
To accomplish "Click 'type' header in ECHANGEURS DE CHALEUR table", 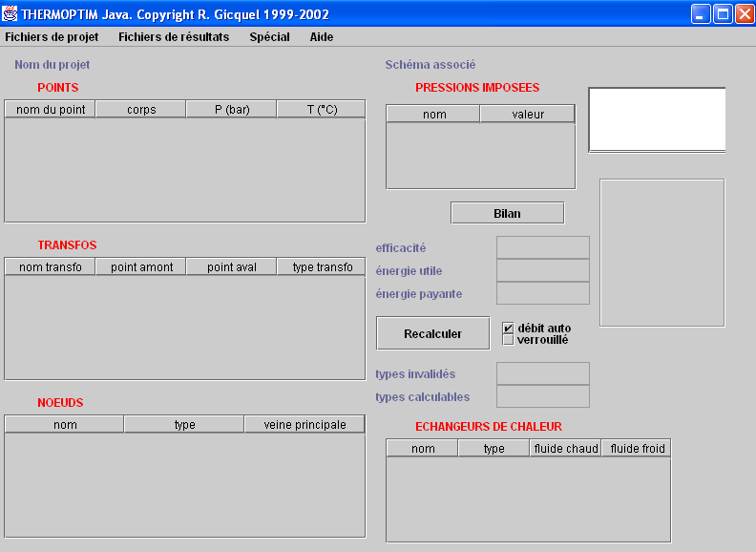I will coord(493,449).
